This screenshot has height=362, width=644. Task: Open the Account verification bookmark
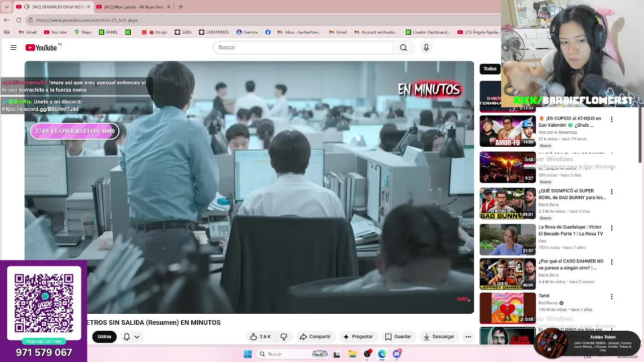[376, 32]
